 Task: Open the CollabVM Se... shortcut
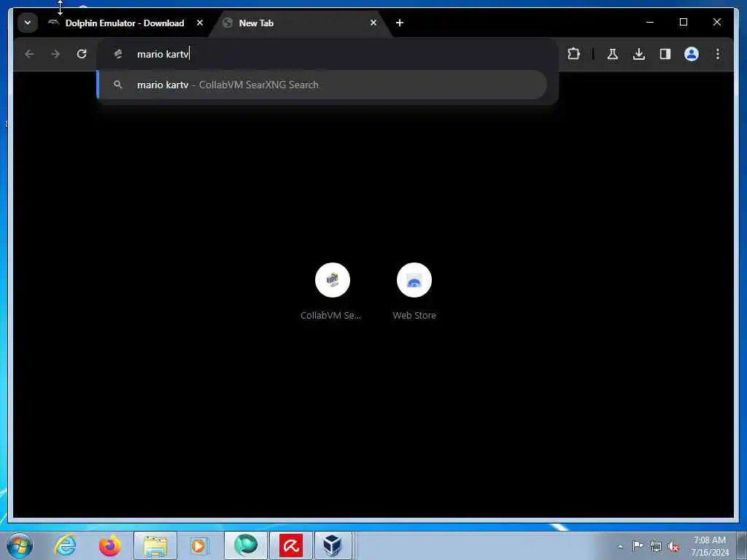332,292
